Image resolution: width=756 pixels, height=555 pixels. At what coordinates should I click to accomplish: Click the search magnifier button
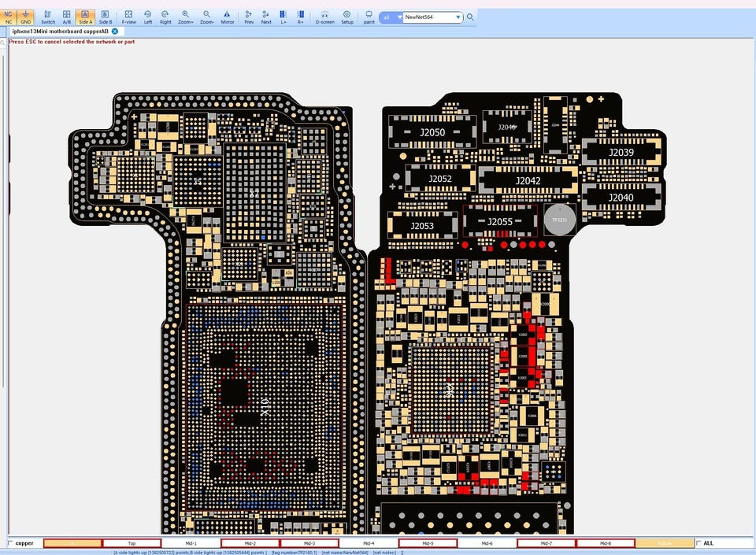(471, 17)
